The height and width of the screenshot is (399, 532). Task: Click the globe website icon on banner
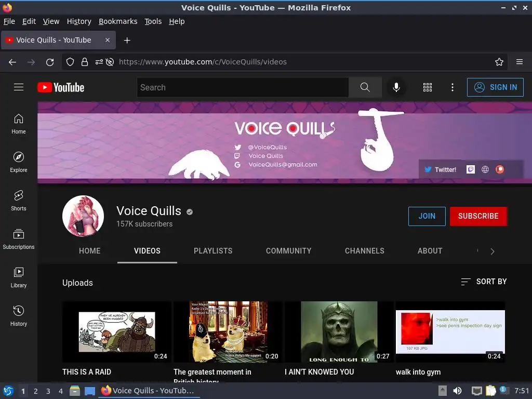pyautogui.click(x=485, y=169)
